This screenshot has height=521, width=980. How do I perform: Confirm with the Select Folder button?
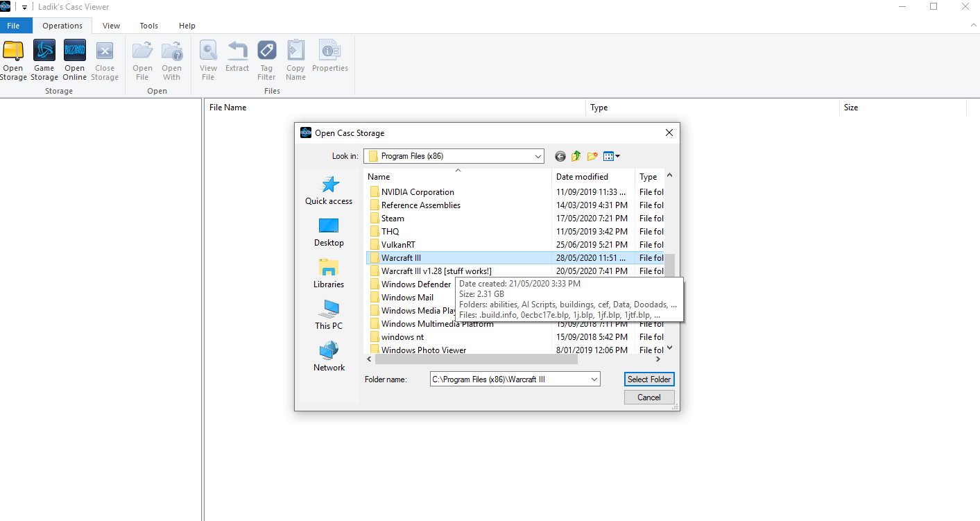pos(649,379)
